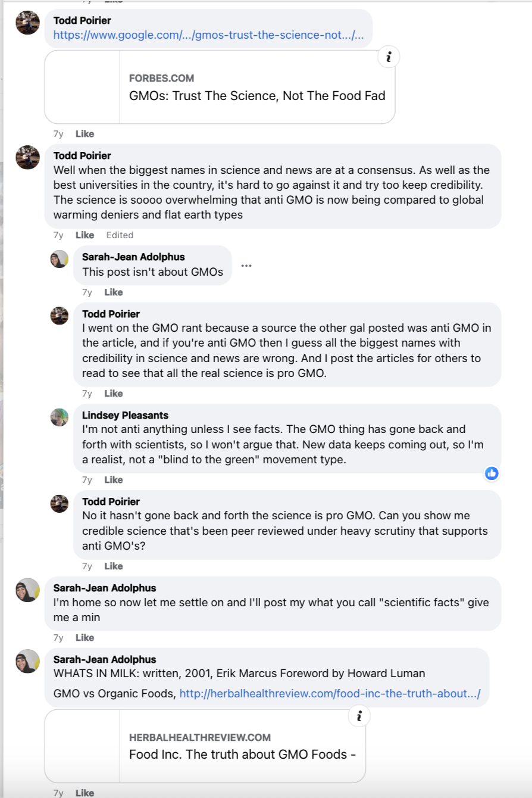Viewport: 532px width, 798px height.
Task: Like Todd Poirier's "biggest names in science" comment
Action: pyautogui.click(x=85, y=235)
